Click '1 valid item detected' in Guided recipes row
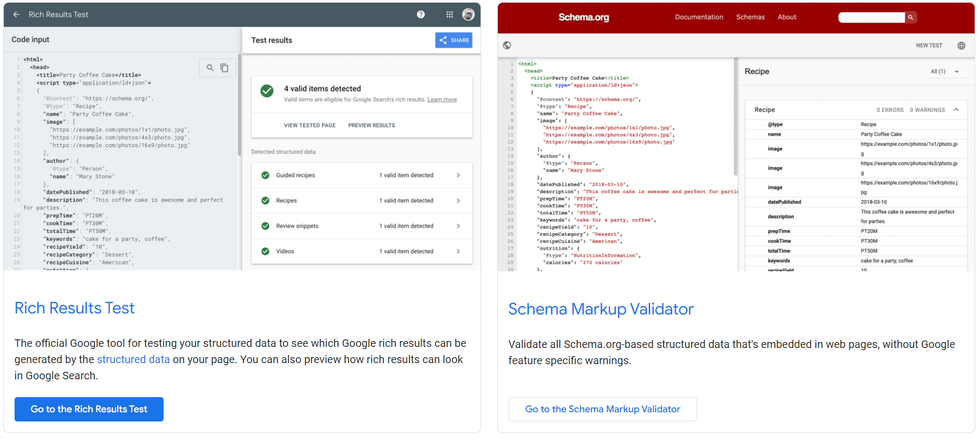Screen dimensions: 980x442 click(406, 175)
